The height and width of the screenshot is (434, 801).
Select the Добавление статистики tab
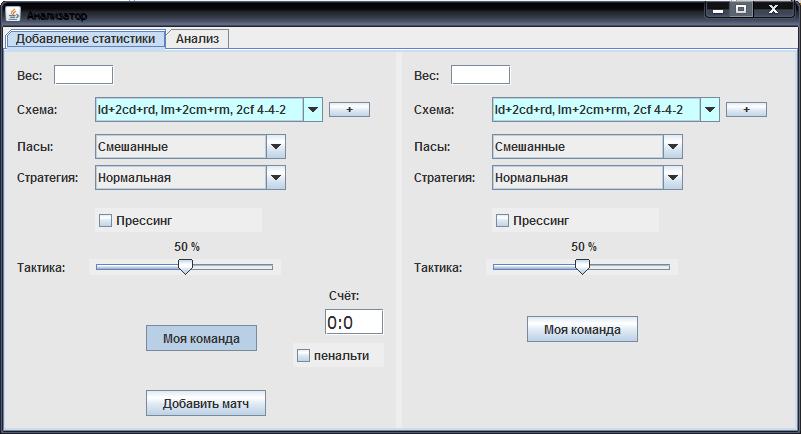[x=85, y=39]
